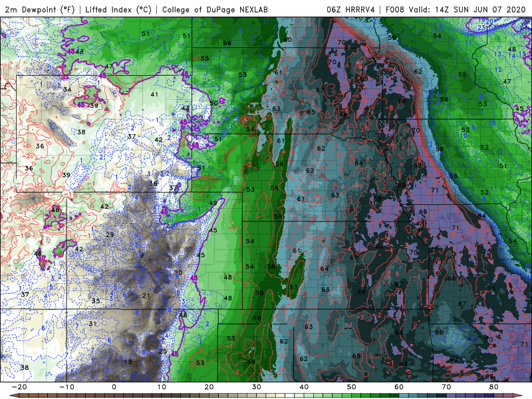
Task: Click the -10 tick label on the color bar
Action: tap(66, 387)
